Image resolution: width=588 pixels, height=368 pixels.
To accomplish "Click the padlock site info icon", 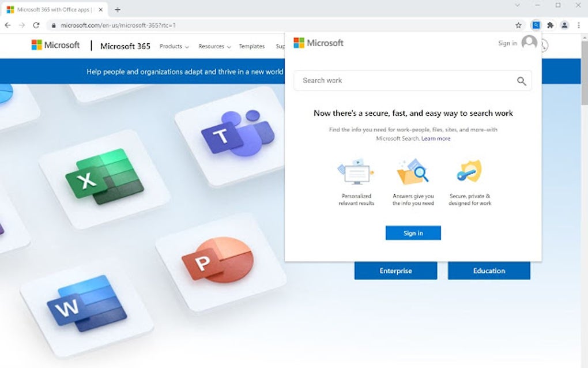I will (54, 25).
